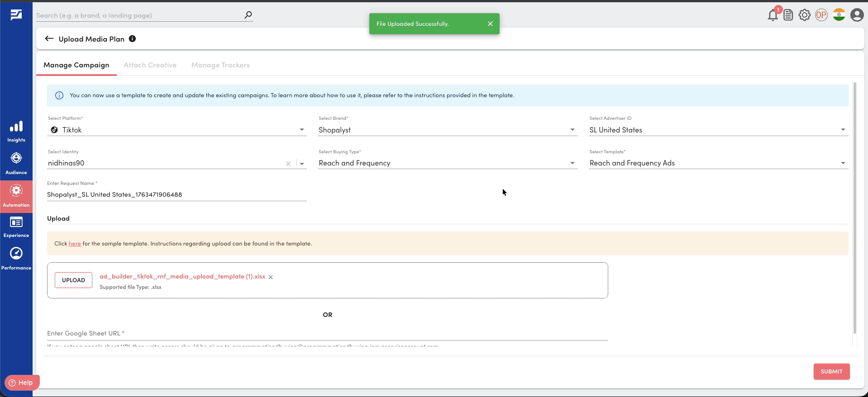Expand the Select Brand dropdown

tap(572, 130)
